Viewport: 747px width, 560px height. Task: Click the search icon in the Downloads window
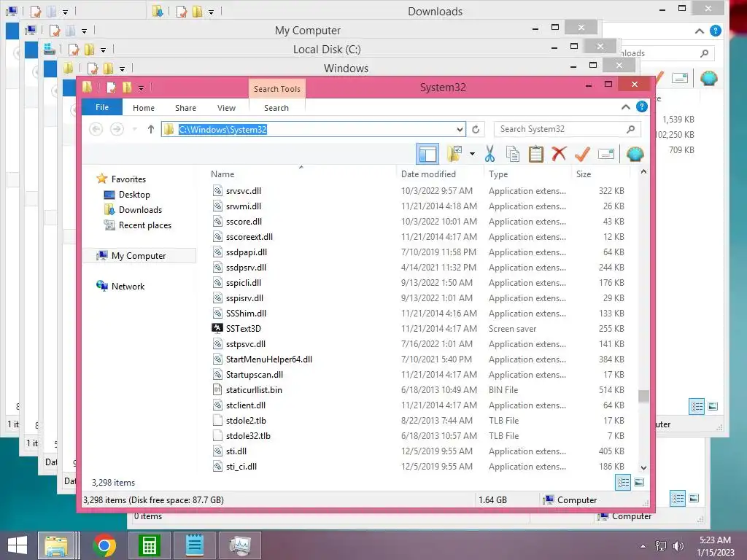(704, 53)
